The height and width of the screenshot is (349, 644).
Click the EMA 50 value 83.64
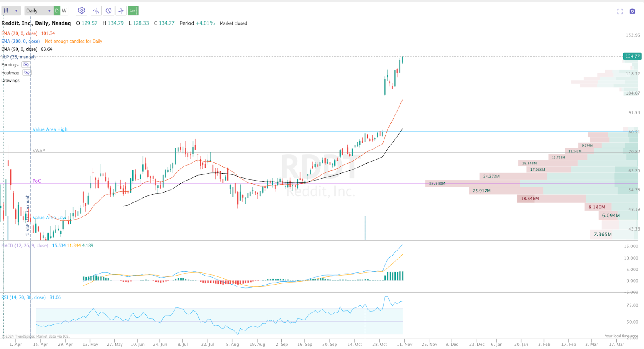(47, 49)
